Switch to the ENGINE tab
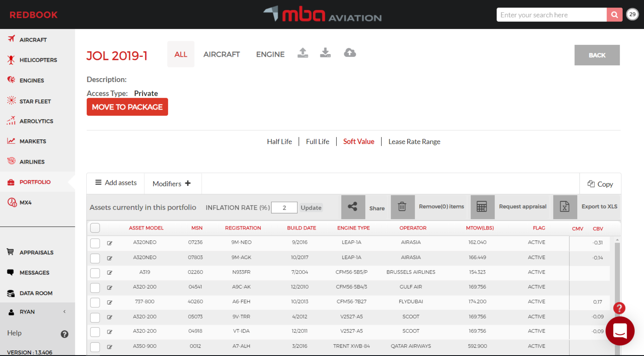This screenshot has height=356, width=644. click(270, 54)
